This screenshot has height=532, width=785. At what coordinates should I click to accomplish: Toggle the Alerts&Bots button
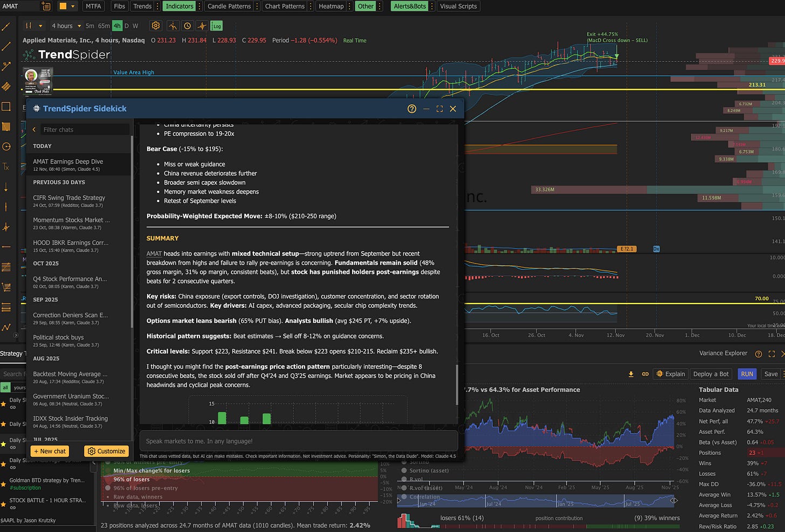click(410, 6)
